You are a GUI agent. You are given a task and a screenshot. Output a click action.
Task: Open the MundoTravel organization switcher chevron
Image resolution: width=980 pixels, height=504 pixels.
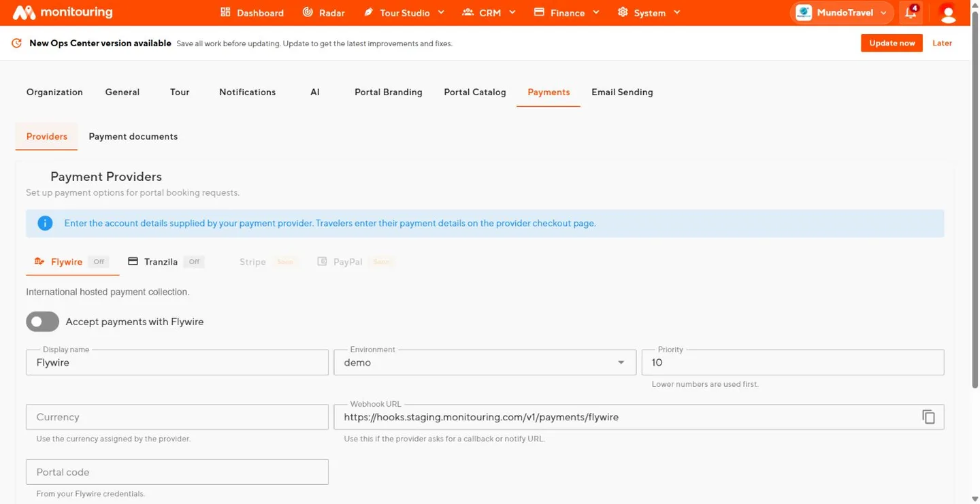pyautogui.click(x=883, y=13)
